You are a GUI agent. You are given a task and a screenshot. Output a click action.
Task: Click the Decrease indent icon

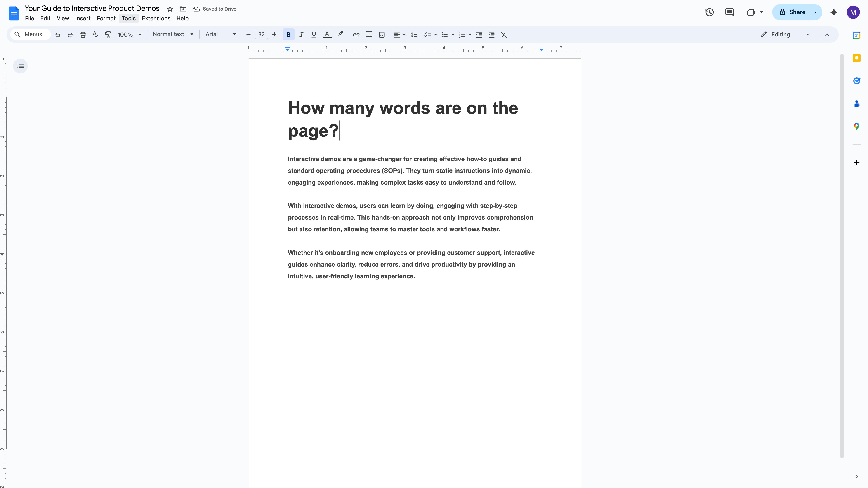pos(479,35)
